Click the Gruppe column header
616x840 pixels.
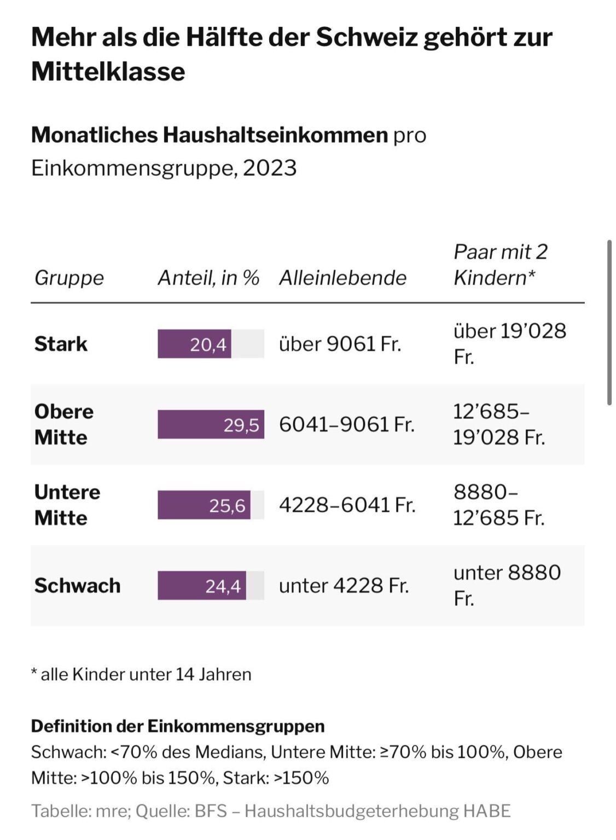69,278
